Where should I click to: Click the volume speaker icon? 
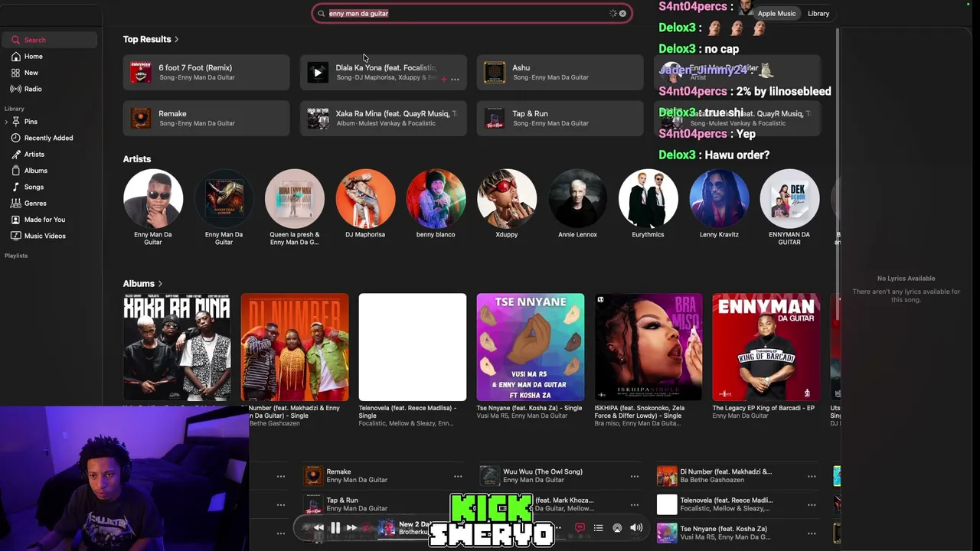[636, 527]
